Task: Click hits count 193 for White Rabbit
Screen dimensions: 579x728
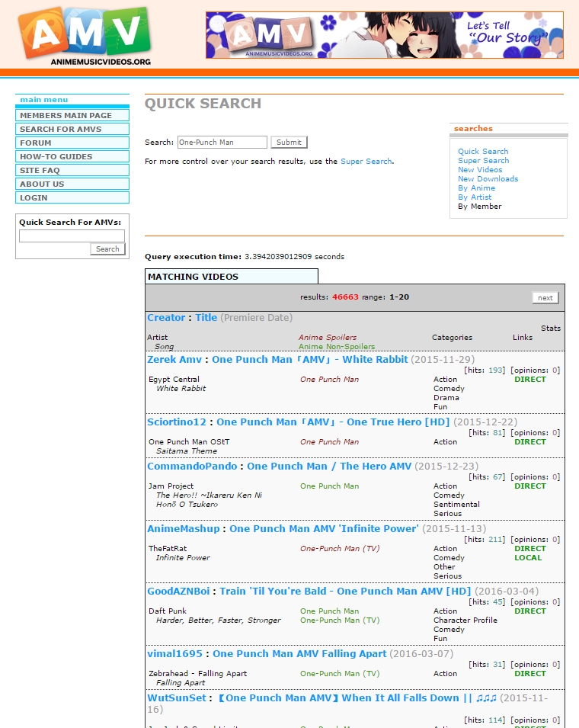Action: tap(496, 370)
